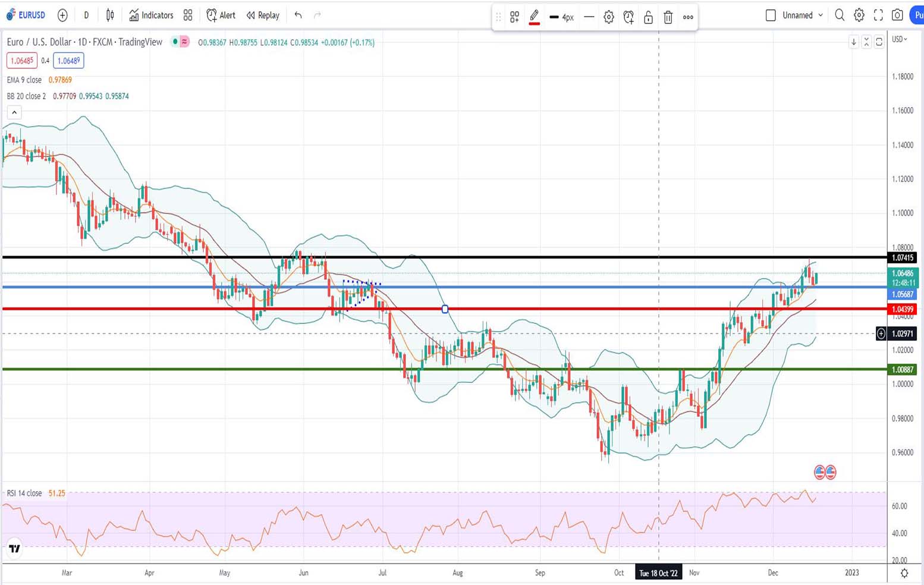Create a new Alert

[221, 15]
